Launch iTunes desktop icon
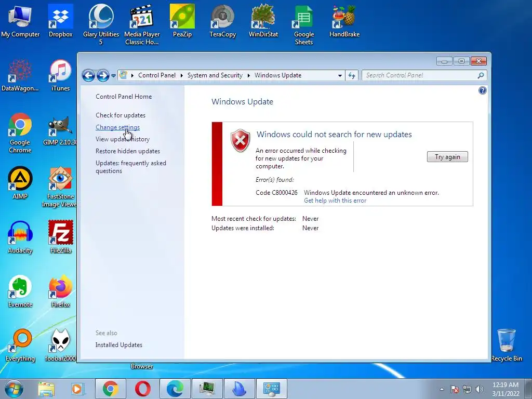Image resolution: width=532 pixels, height=399 pixels. click(x=60, y=75)
